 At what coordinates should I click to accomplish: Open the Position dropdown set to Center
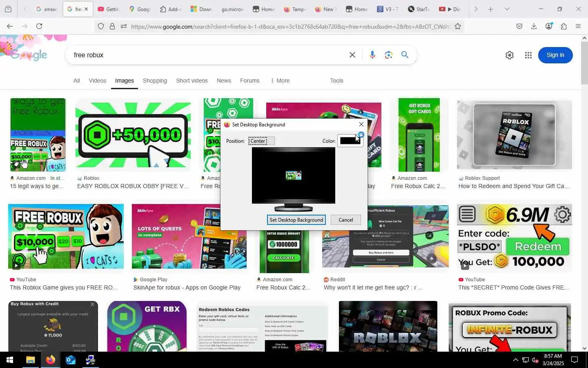click(x=261, y=141)
